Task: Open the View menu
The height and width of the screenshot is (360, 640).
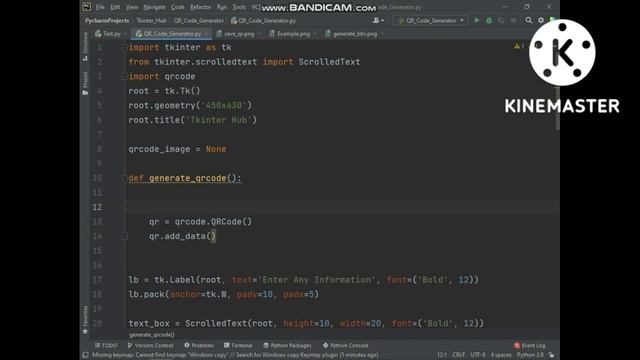Action: (131, 7)
